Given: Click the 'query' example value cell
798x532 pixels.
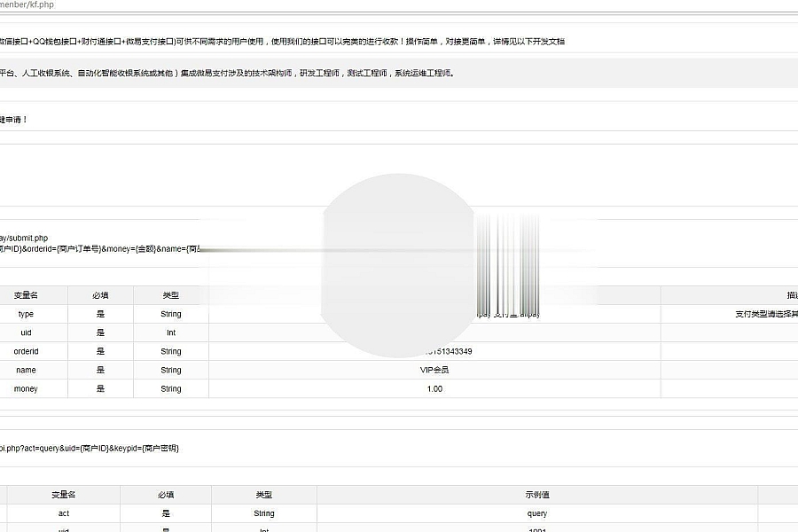Looking at the screenshot, I should point(537,513).
